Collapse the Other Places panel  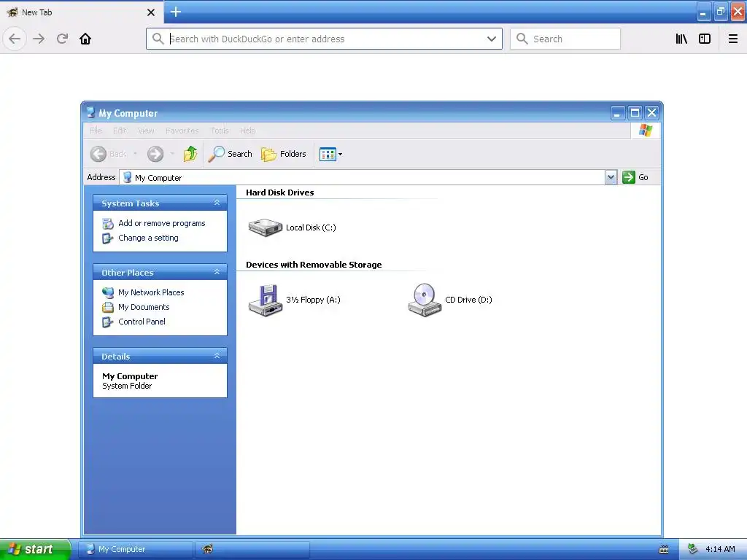tap(217, 272)
